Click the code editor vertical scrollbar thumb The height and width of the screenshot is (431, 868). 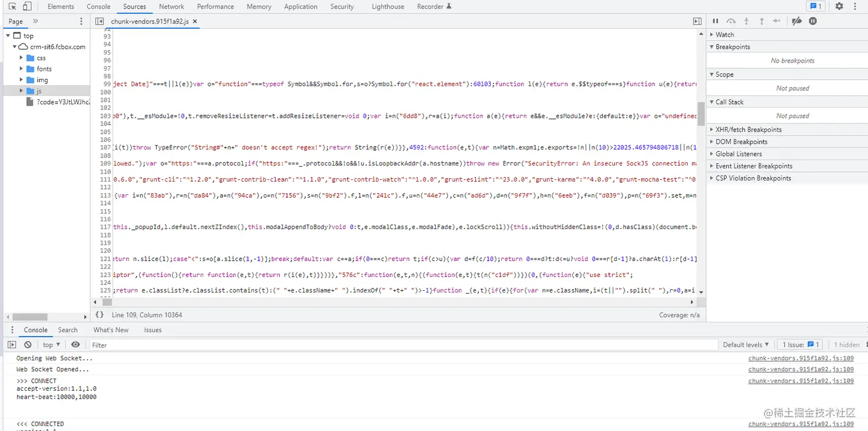(x=700, y=114)
